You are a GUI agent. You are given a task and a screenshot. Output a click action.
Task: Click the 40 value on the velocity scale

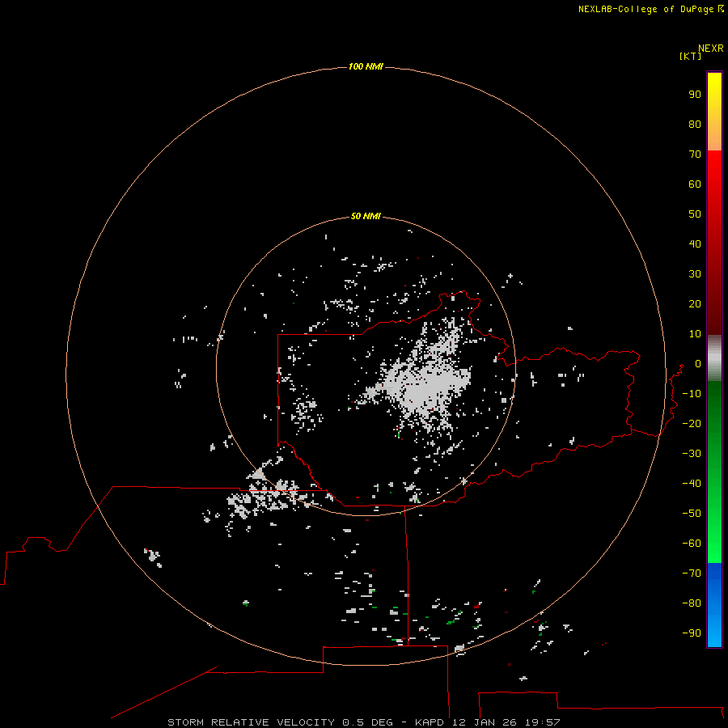(x=695, y=244)
